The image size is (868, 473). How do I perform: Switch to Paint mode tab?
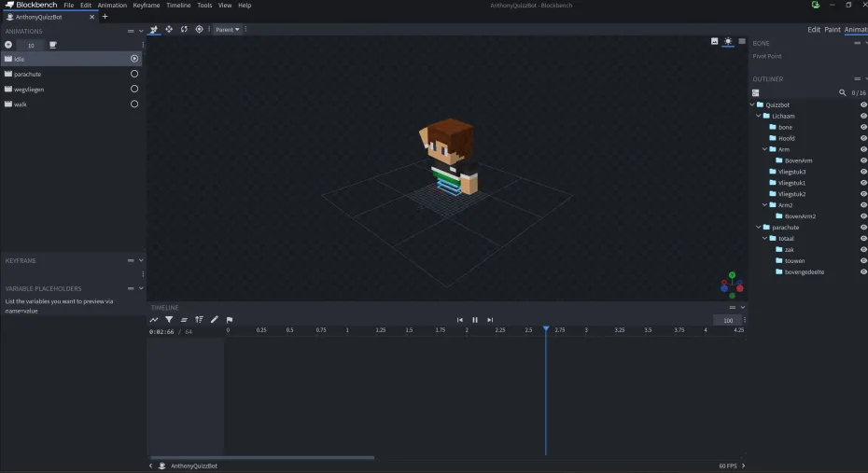click(x=832, y=29)
